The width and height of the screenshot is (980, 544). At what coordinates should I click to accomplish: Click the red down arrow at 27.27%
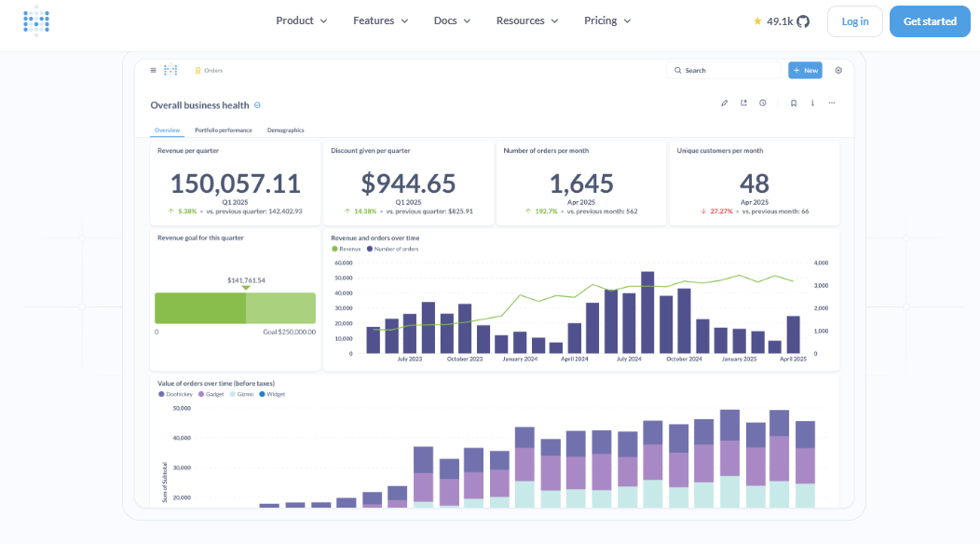pyautogui.click(x=703, y=211)
